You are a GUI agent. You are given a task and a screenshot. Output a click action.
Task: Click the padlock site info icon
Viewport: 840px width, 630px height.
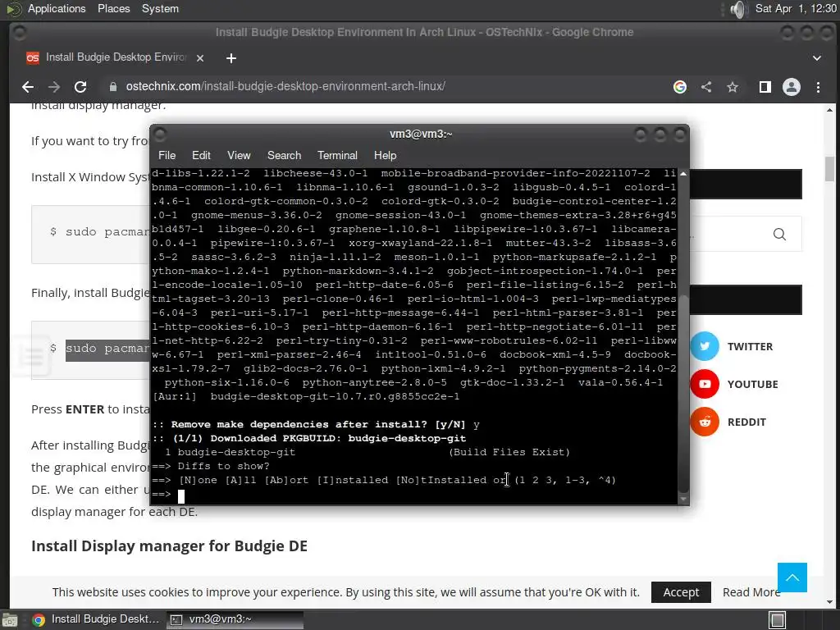[112, 87]
